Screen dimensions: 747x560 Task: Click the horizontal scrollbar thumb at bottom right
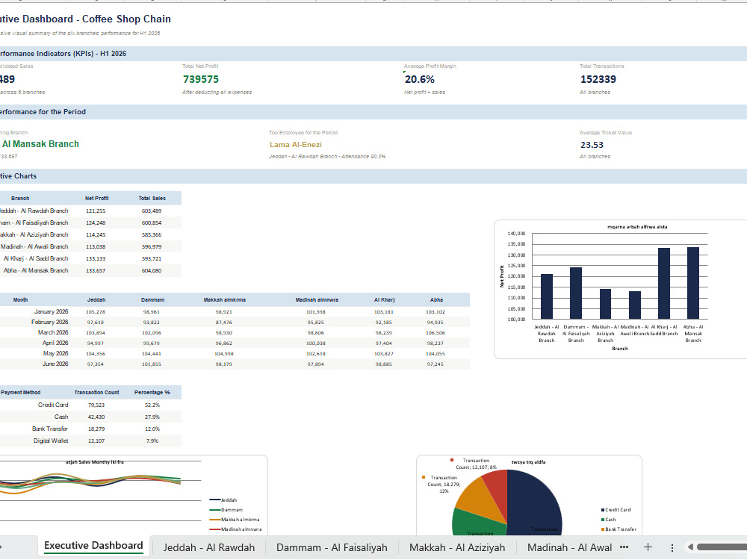tap(722, 547)
